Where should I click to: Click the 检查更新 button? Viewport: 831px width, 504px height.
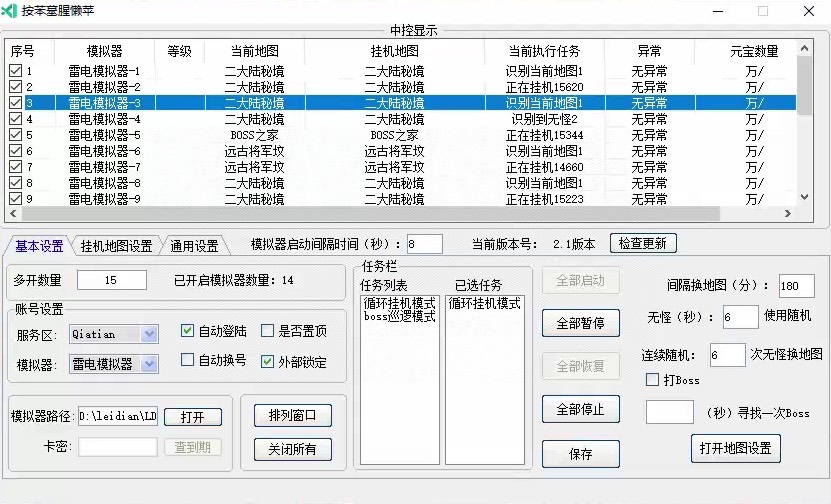point(643,243)
